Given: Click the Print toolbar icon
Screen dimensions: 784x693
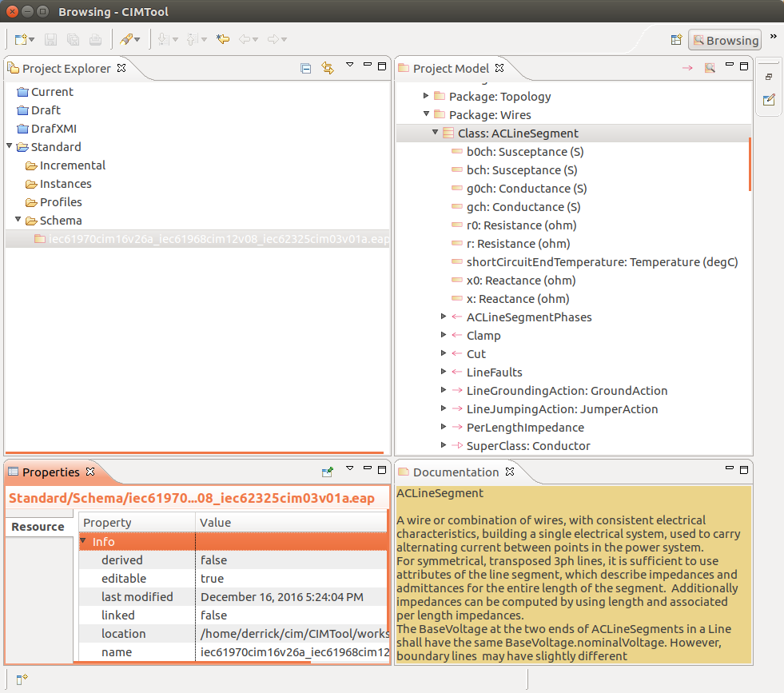Looking at the screenshot, I should point(95,39).
